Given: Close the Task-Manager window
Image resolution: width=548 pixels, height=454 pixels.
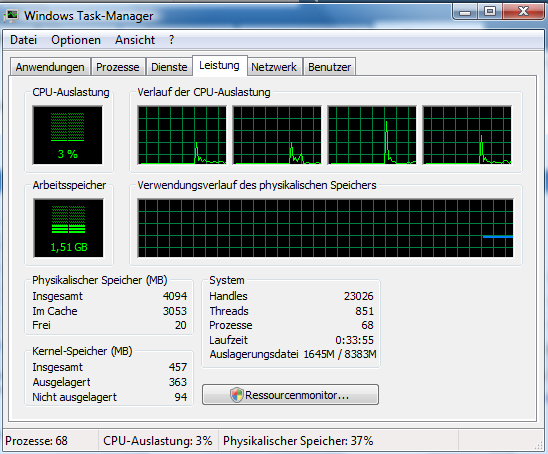Looking at the screenshot, I should point(523,12).
